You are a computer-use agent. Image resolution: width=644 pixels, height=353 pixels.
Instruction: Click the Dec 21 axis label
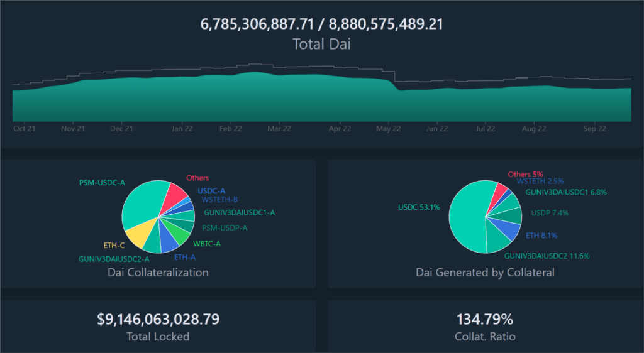[121, 128]
